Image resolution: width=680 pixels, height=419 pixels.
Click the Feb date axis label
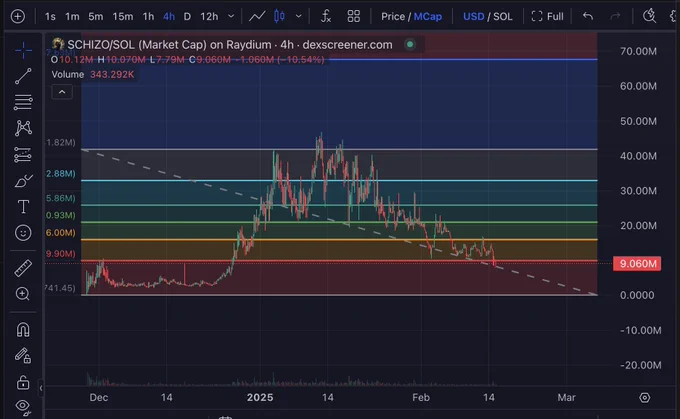click(421, 397)
